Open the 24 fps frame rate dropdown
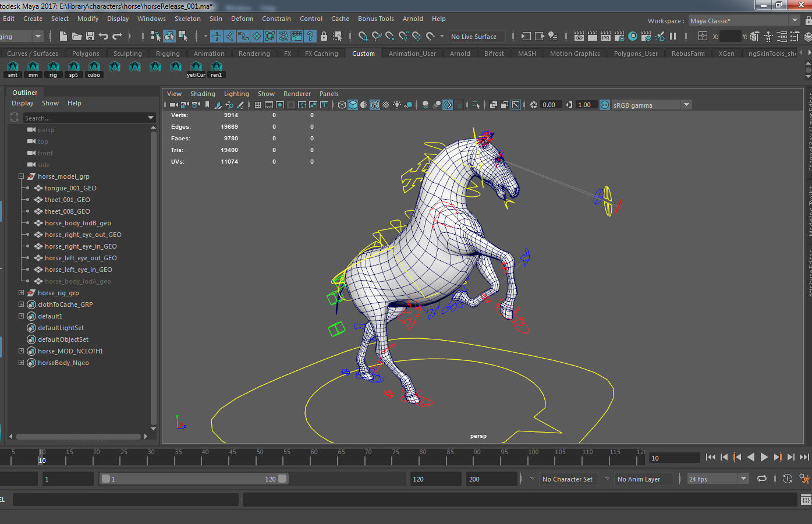Viewport: 812px width, 524px height. point(717,479)
